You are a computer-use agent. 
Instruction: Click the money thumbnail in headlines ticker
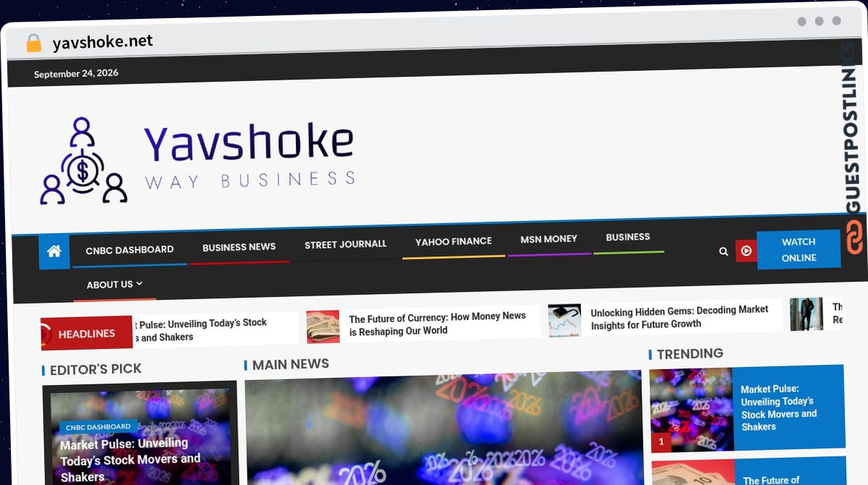(x=323, y=326)
